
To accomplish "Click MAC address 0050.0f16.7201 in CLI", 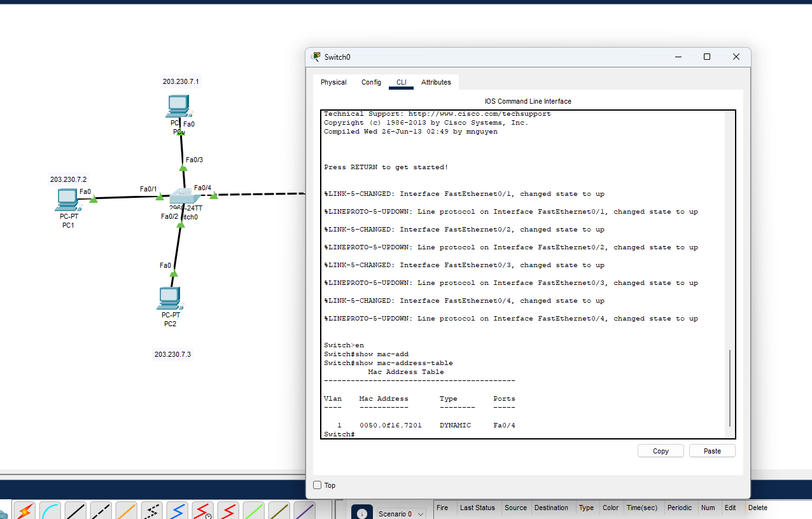I will click(391, 426).
